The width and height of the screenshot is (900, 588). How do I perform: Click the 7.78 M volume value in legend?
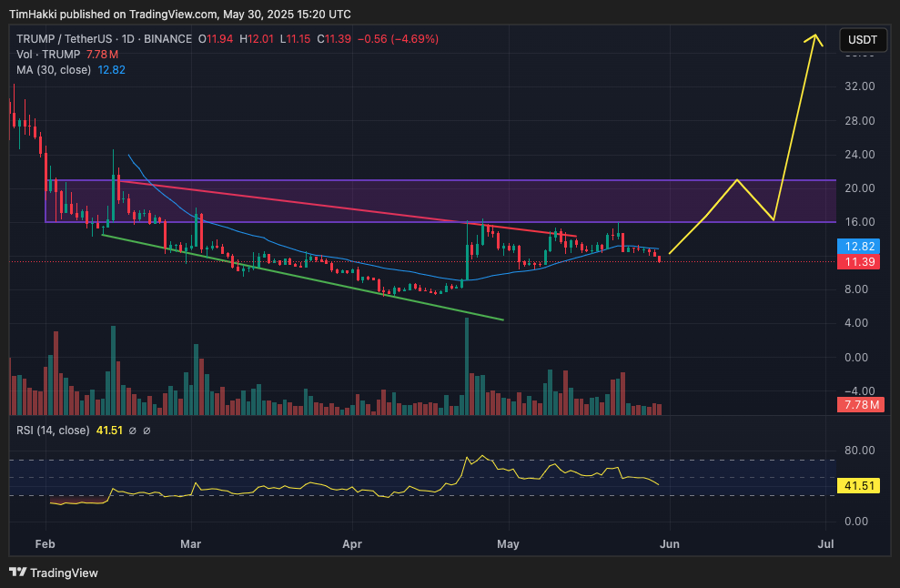(x=102, y=55)
